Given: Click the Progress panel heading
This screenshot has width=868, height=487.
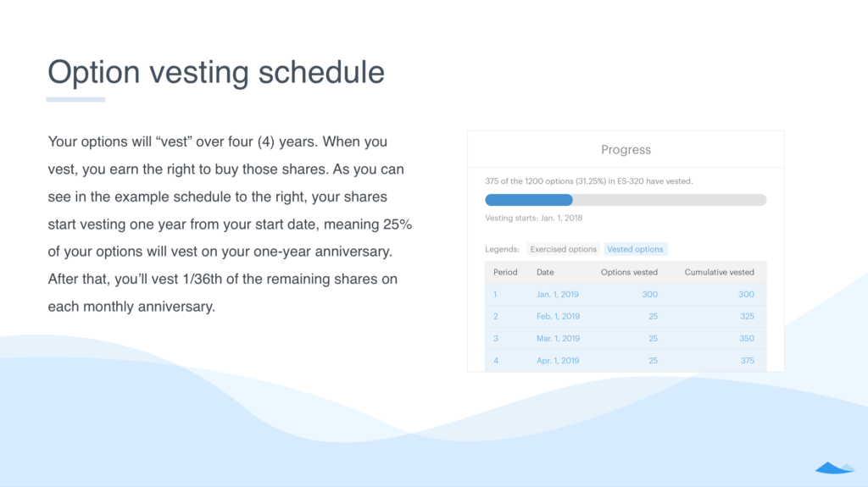Looking at the screenshot, I should pos(626,149).
